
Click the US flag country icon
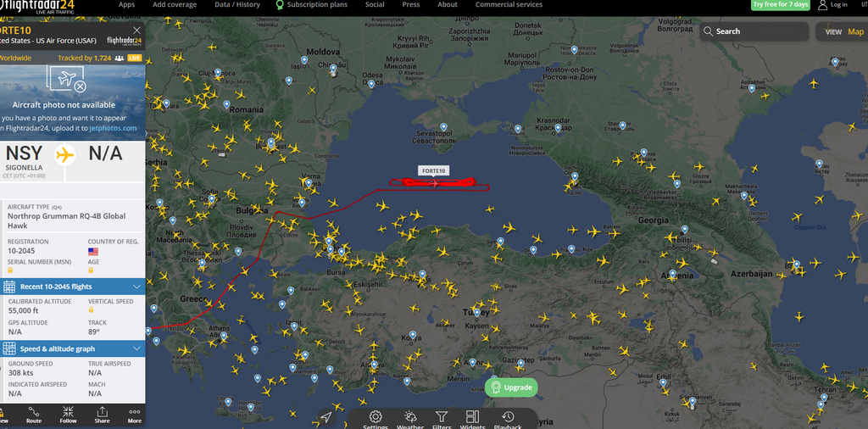[93, 251]
